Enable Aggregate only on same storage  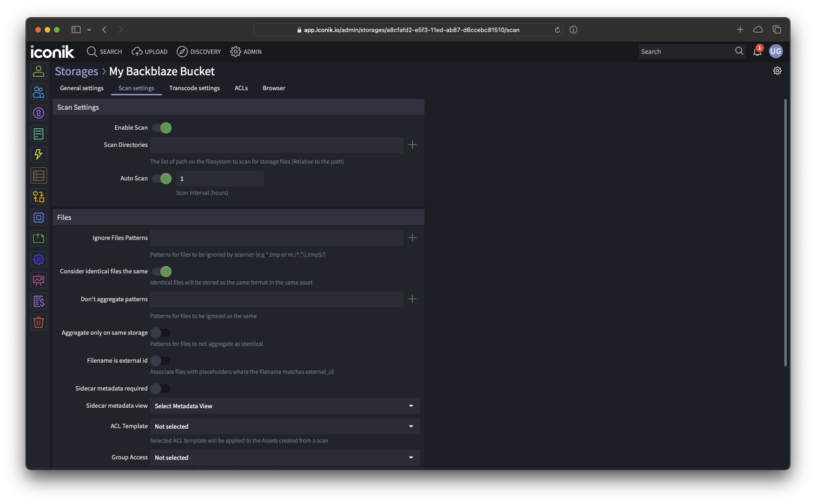coord(160,333)
